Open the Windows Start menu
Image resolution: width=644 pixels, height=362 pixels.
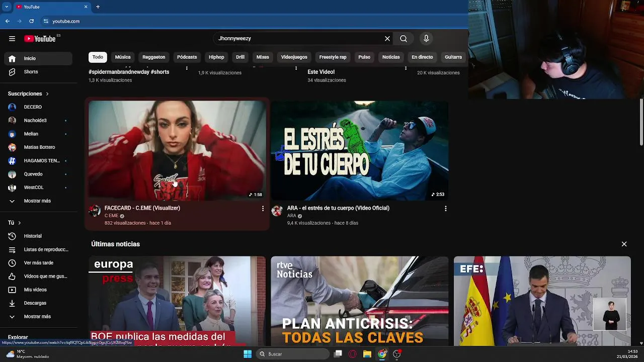click(248, 354)
